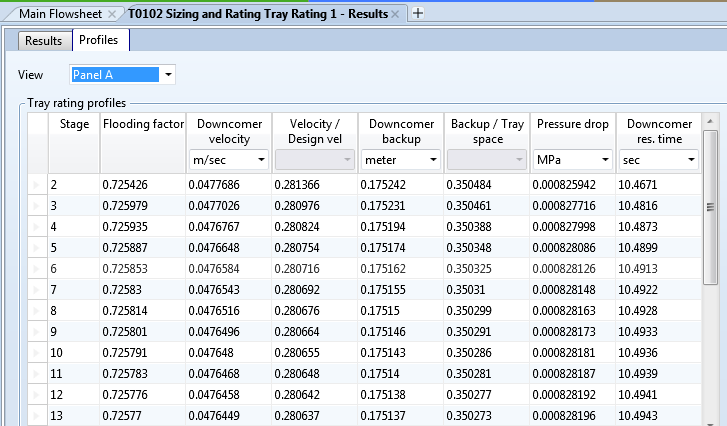Viewport: 727px width, 426px height.
Task: Select row indicator for stage 4
Action: tap(38, 227)
